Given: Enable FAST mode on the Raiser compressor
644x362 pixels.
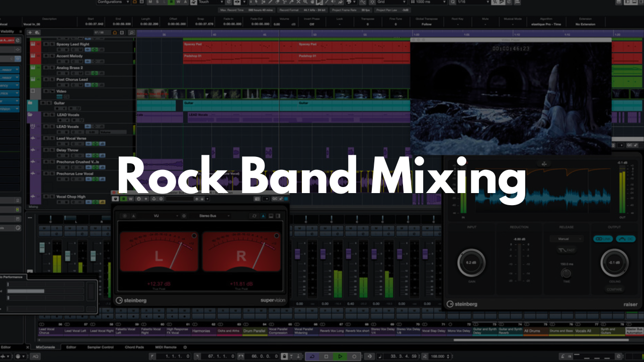Looking at the screenshot, I should pyautogui.click(x=566, y=250).
